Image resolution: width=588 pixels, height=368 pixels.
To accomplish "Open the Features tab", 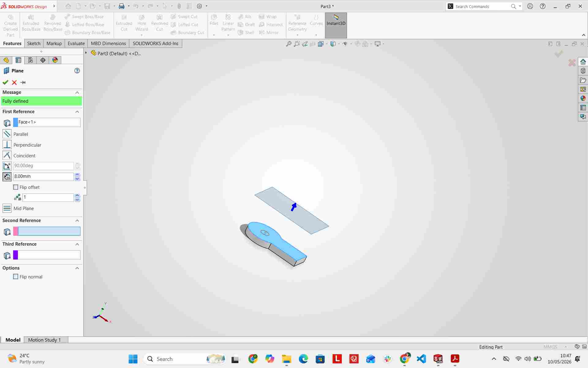I will 12,44.
